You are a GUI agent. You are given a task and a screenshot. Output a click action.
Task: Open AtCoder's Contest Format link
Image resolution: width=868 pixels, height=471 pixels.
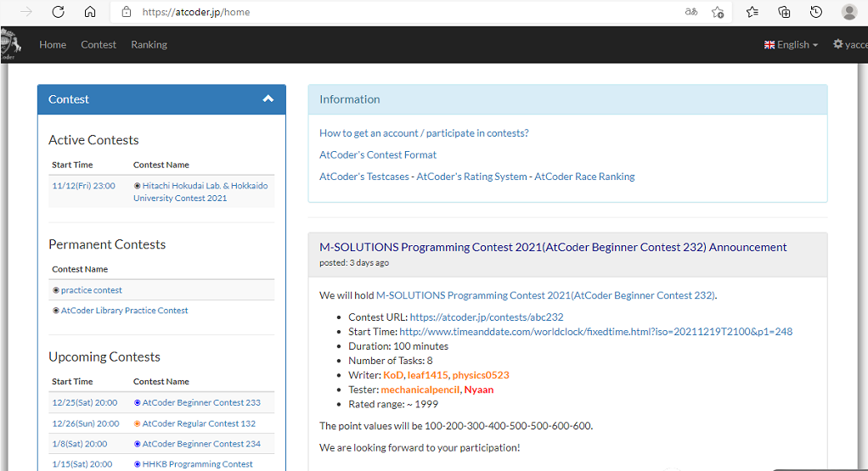(x=378, y=154)
